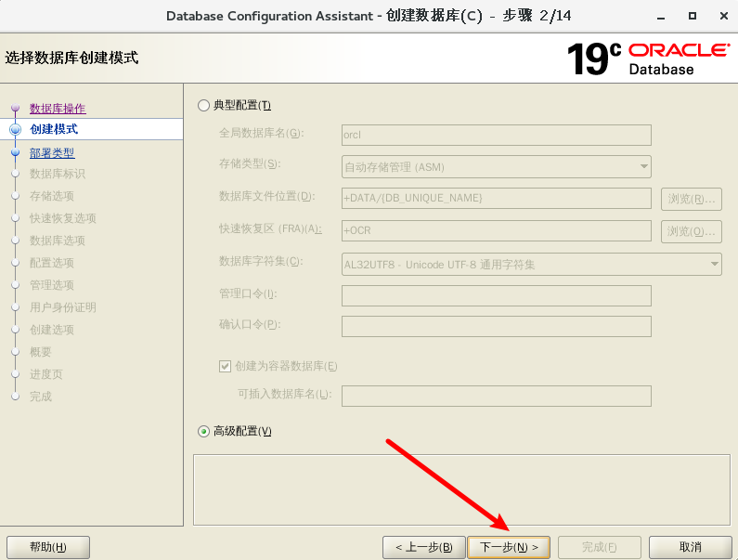This screenshot has width=738, height=560.
Task: Open help with the 帮助 button
Action: (48, 547)
